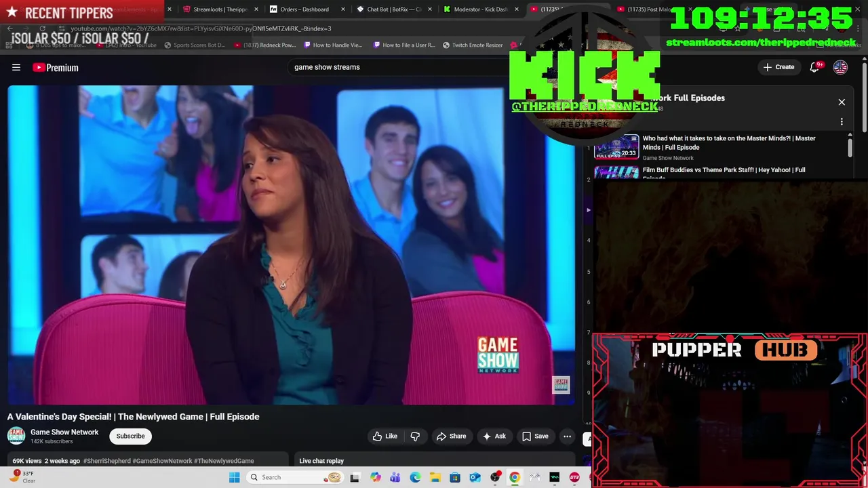Click the taskbar Search box
This screenshot has height=488, width=868.
point(294,477)
